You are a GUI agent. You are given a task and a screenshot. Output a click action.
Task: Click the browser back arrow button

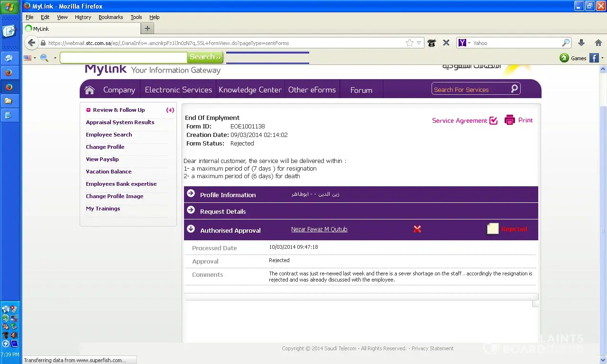pos(32,43)
